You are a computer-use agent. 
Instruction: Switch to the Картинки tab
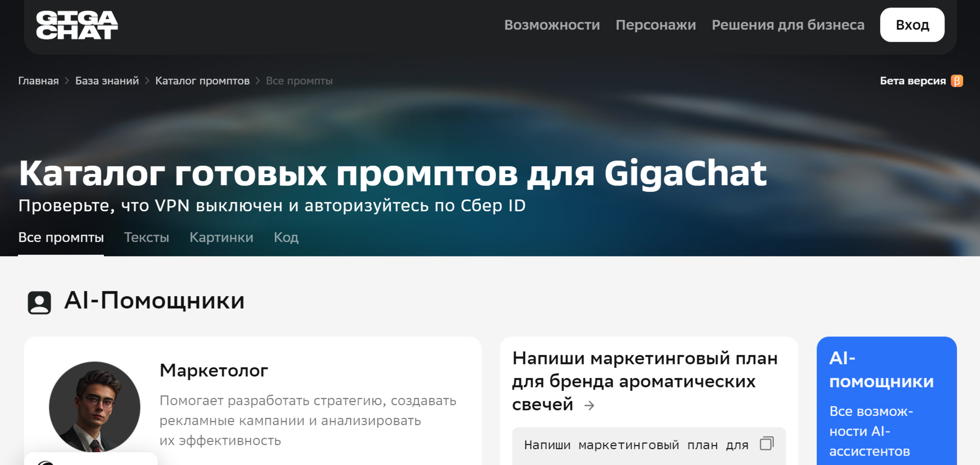[x=221, y=237]
